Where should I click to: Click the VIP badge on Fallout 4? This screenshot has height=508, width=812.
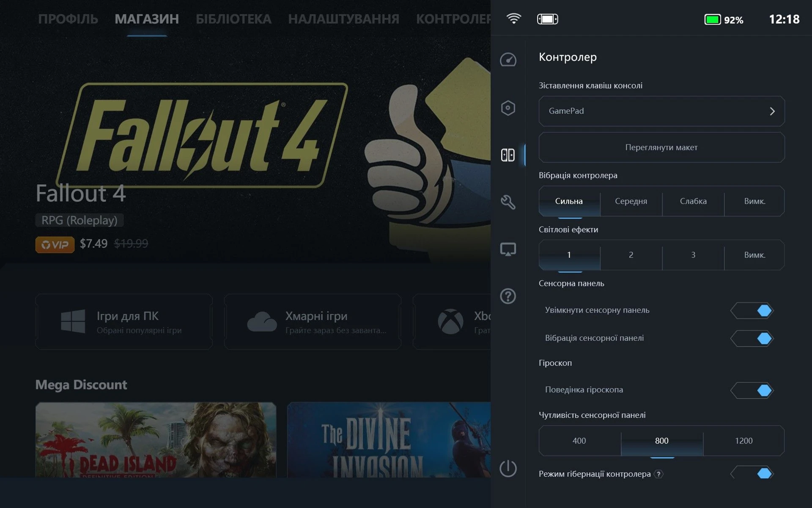(x=55, y=245)
